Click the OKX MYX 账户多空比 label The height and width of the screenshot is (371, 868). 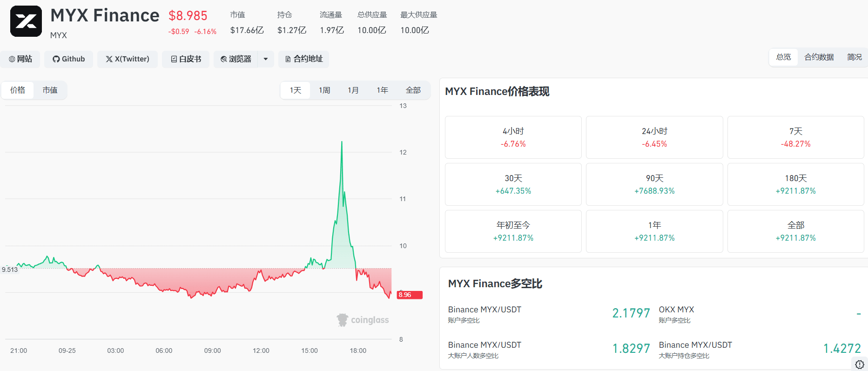[x=676, y=314]
